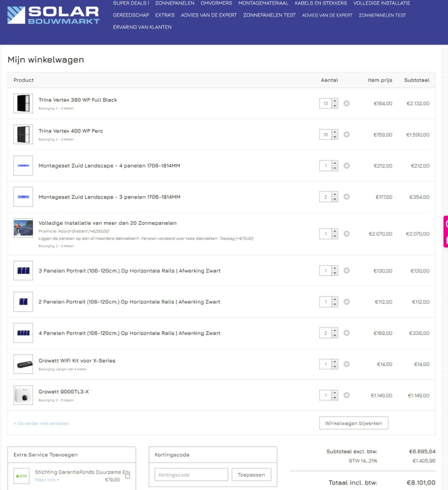The height and width of the screenshot is (490, 448).
Task: Delete Growatt 9000TL3-X from the cart
Action: click(x=346, y=396)
